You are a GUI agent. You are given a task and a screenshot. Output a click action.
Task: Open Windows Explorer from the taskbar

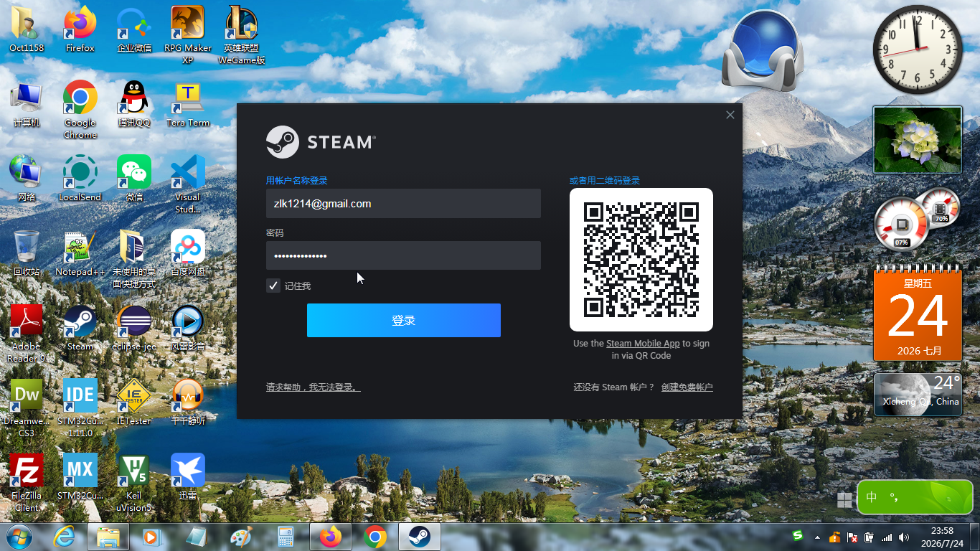tap(108, 537)
